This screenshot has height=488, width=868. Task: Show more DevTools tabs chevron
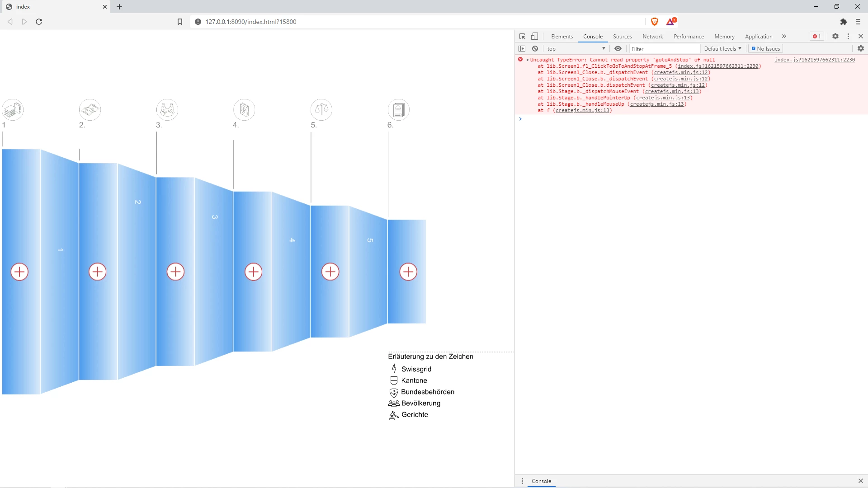click(784, 36)
